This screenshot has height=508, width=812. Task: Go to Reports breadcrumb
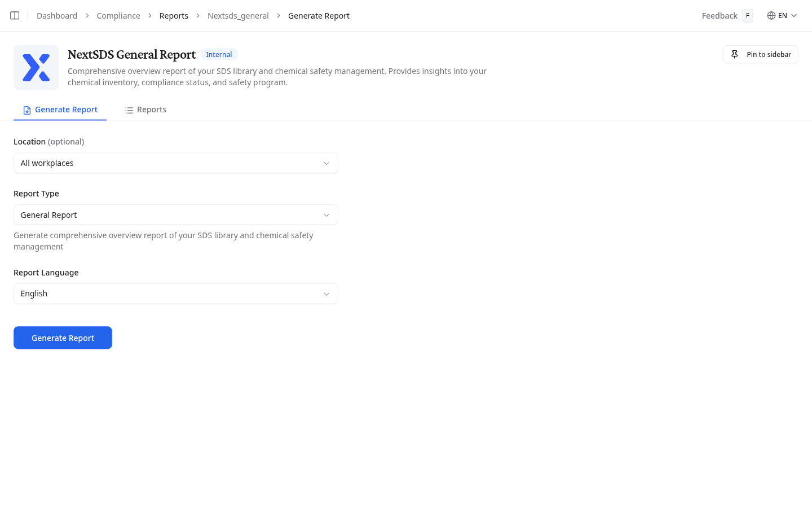pos(174,16)
